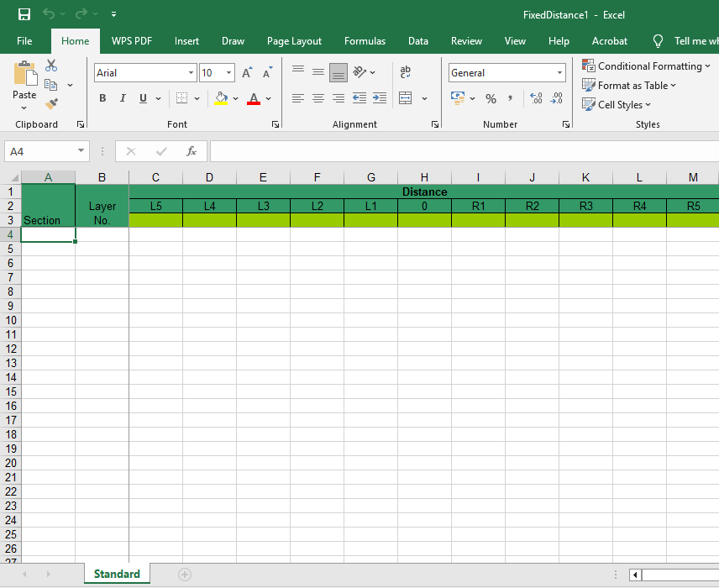The image size is (719, 588).
Task: Click the Insert Function fx icon
Action: tap(192, 151)
